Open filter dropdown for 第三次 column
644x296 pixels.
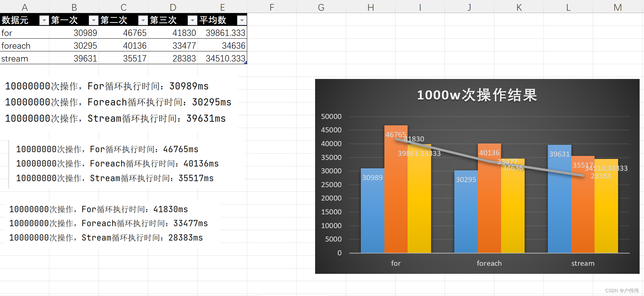click(192, 20)
